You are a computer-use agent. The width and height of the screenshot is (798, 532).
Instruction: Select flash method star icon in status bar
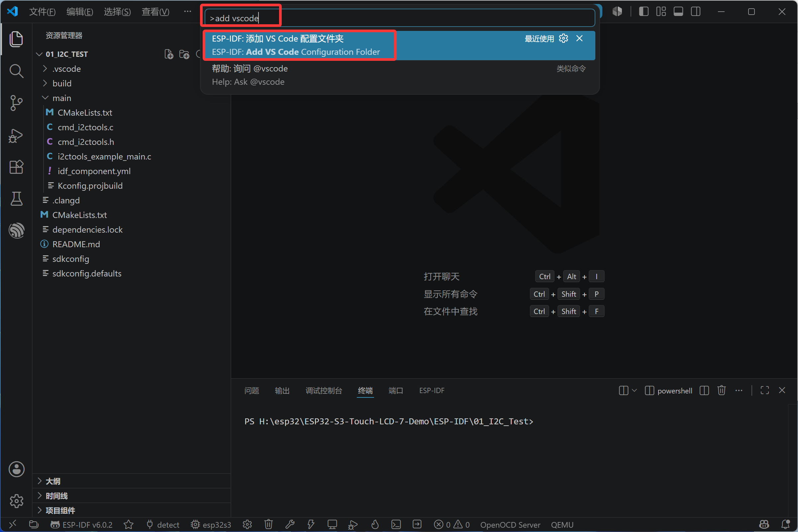(129, 525)
